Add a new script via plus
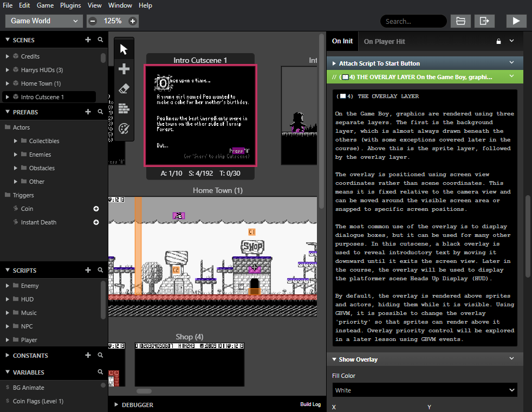 (x=88, y=270)
